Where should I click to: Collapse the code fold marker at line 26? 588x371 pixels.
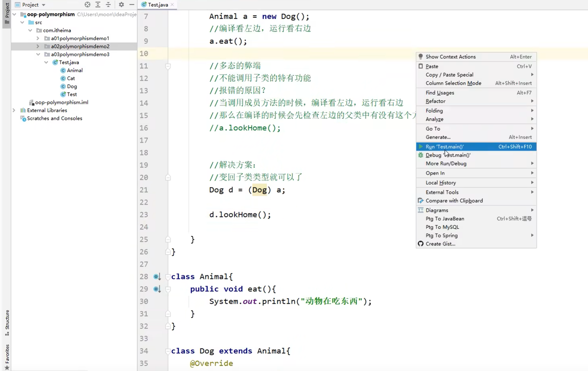click(x=168, y=252)
